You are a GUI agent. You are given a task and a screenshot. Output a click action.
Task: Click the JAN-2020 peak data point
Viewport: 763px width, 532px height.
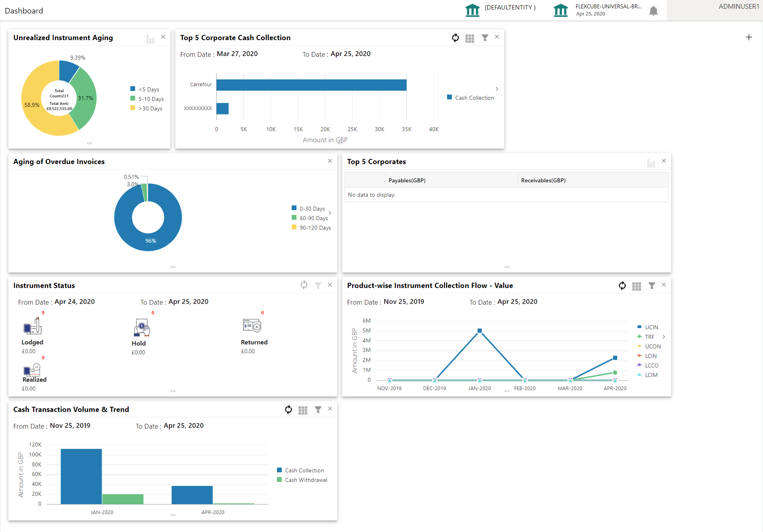tap(480, 331)
